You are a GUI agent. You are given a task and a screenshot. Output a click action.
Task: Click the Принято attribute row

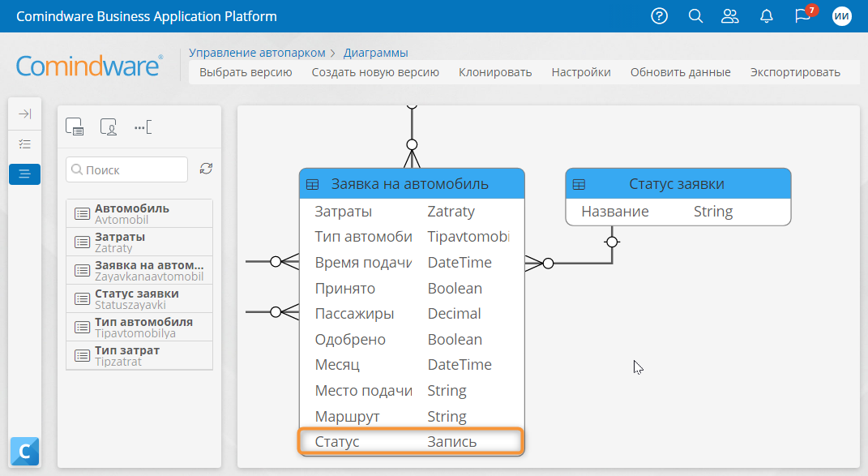412,288
